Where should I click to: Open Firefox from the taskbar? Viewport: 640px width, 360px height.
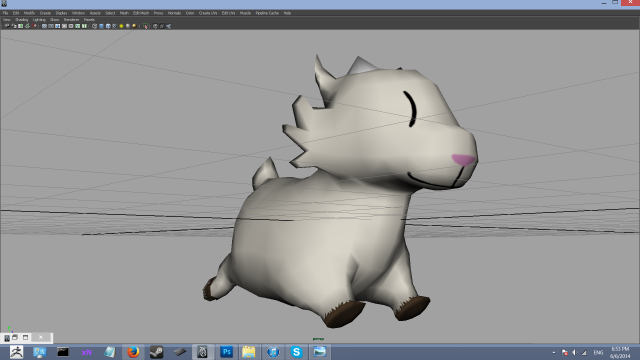click(133, 352)
